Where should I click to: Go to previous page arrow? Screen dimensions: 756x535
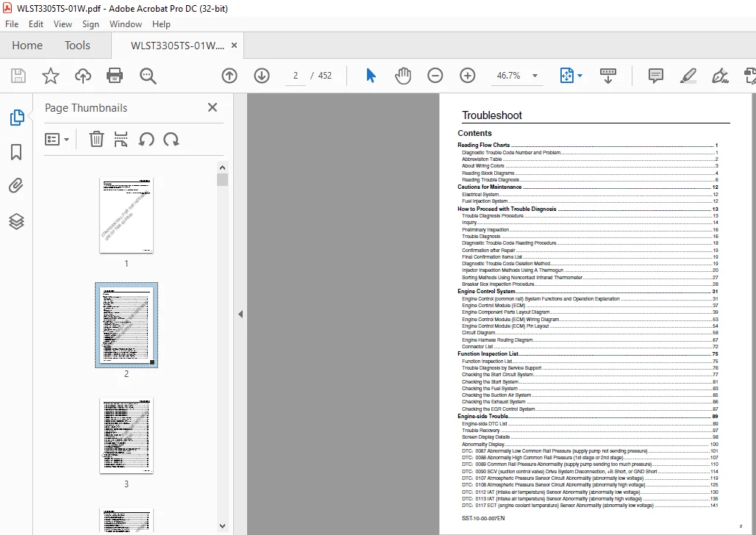point(229,76)
